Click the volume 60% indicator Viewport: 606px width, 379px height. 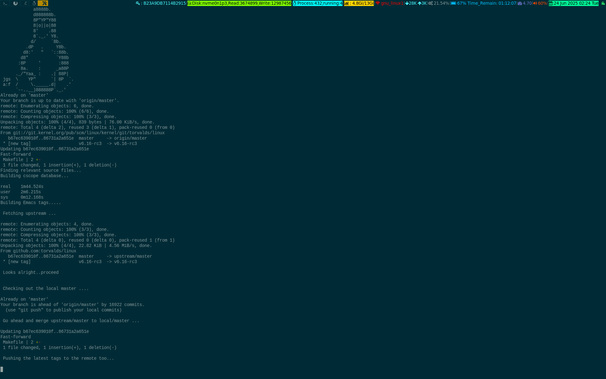point(540,3)
